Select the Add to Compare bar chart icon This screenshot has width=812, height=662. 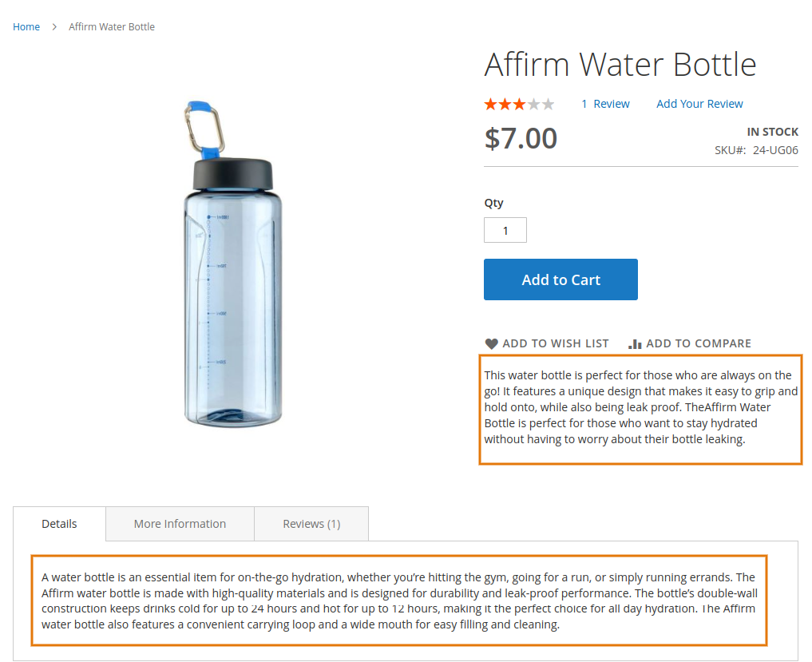tap(634, 343)
